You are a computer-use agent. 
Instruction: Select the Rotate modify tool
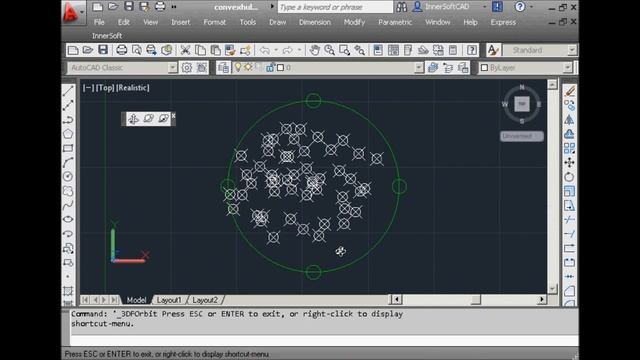tap(569, 177)
